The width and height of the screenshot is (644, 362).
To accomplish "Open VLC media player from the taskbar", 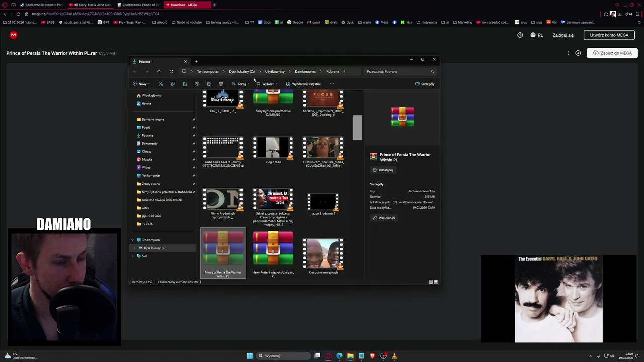I will 394,356.
